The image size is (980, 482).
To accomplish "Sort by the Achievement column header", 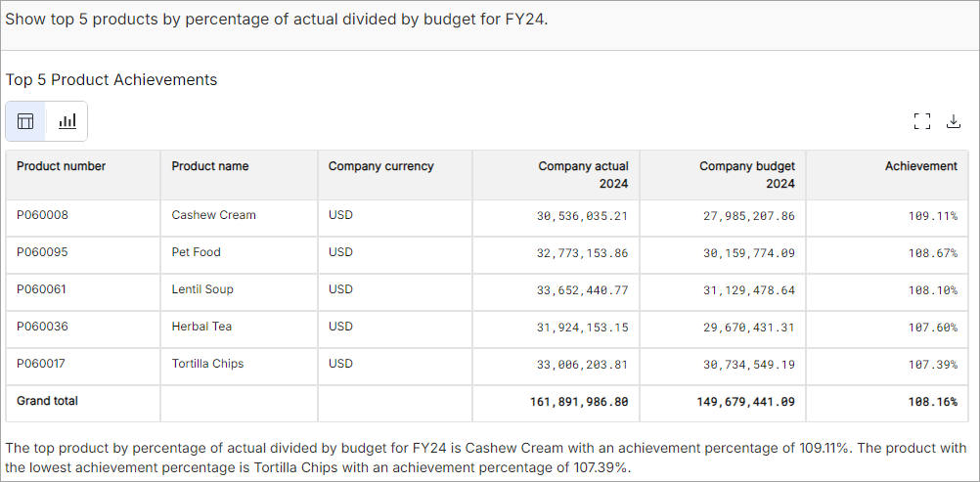I will click(x=920, y=166).
